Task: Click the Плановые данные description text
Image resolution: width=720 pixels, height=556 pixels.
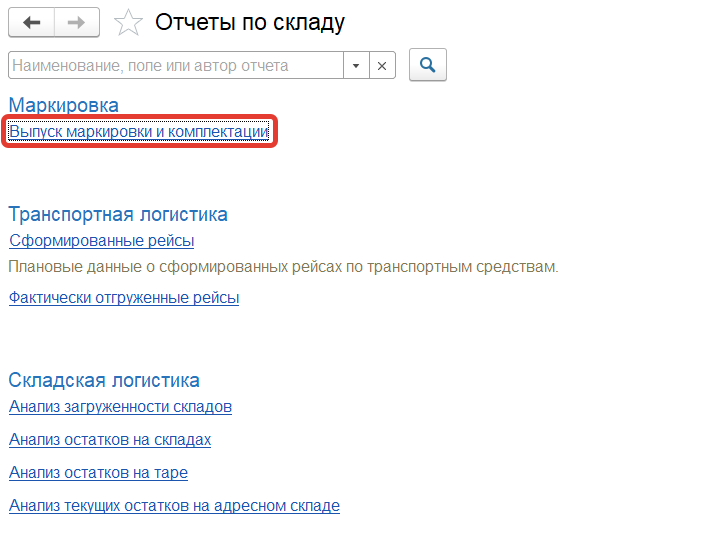Action: pos(283,267)
